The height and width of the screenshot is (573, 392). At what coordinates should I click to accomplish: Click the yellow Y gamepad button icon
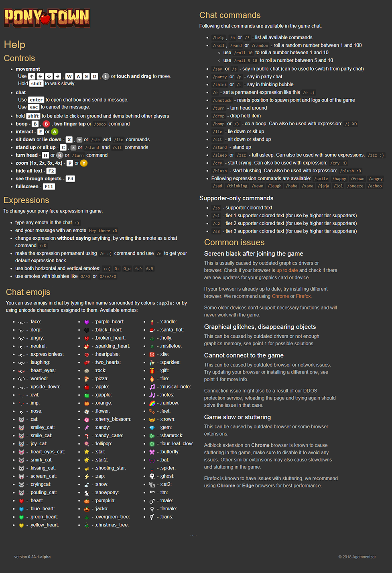[x=84, y=163]
